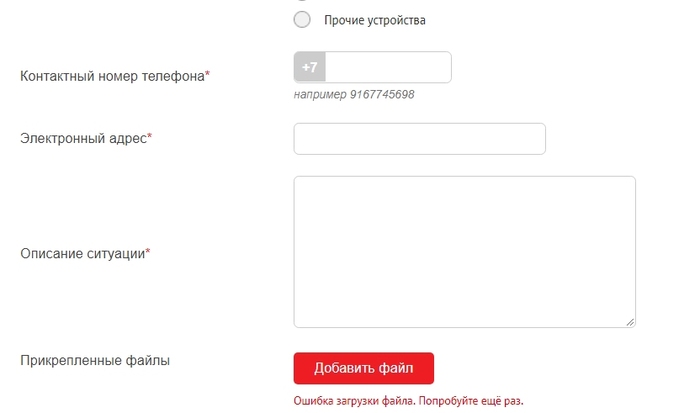Click the red asterisk after description label
Viewport: 700px width, 413px height.
click(x=148, y=253)
